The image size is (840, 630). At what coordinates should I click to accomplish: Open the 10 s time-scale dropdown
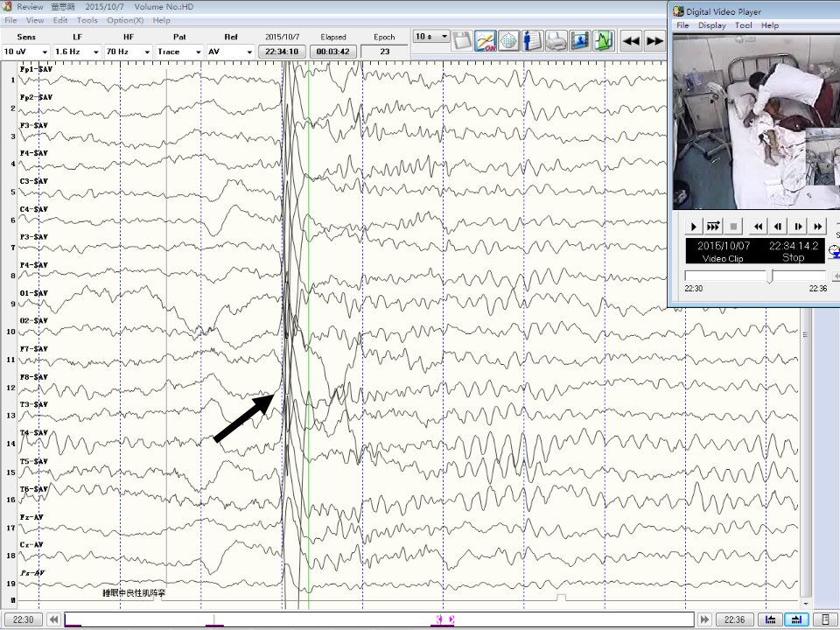tap(431, 37)
